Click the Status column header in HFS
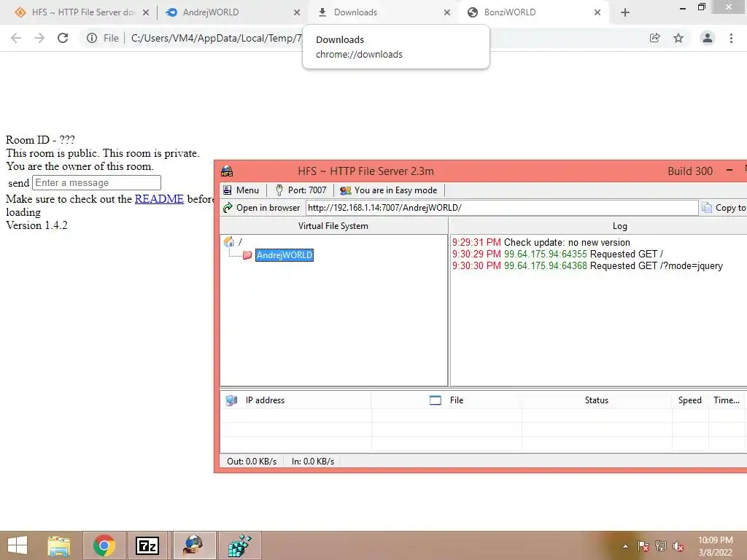 (597, 400)
